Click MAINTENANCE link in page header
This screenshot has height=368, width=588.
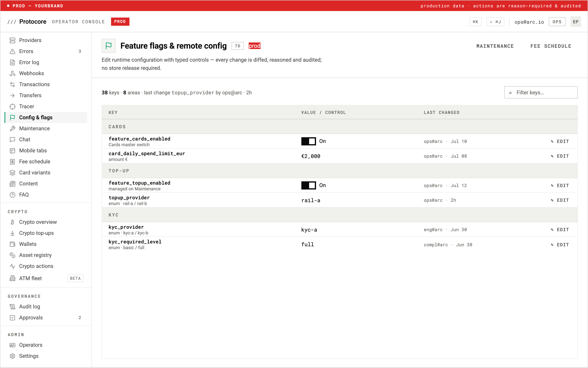pyautogui.click(x=495, y=46)
